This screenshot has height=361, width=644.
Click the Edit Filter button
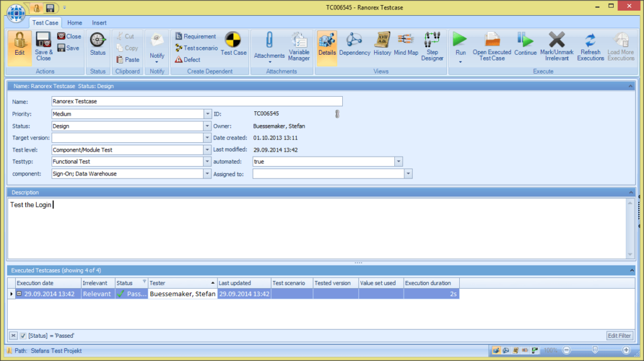[x=619, y=336]
